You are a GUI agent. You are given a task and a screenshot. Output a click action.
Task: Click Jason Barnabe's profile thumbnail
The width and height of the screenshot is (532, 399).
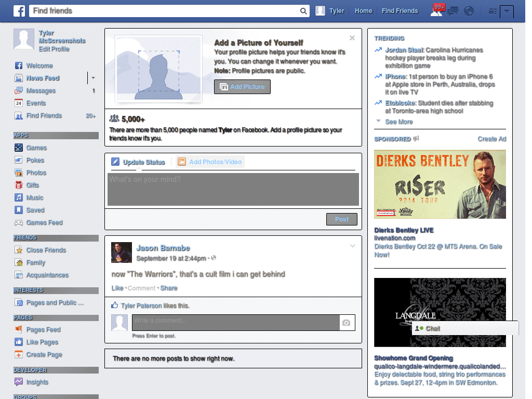(x=122, y=252)
